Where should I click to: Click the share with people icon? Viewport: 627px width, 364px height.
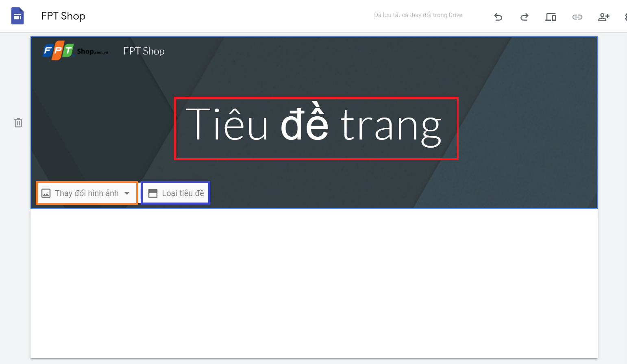tap(603, 17)
